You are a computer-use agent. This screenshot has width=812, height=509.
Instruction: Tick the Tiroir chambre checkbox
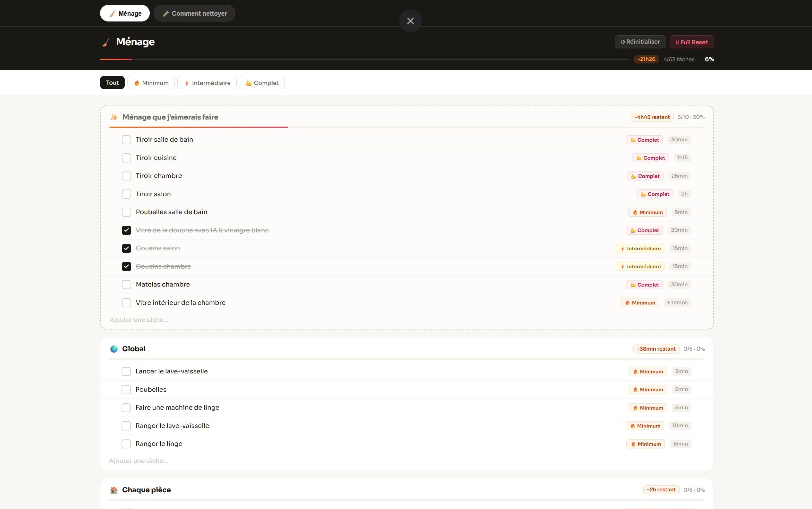pyautogui.click(x=126, y=176)
